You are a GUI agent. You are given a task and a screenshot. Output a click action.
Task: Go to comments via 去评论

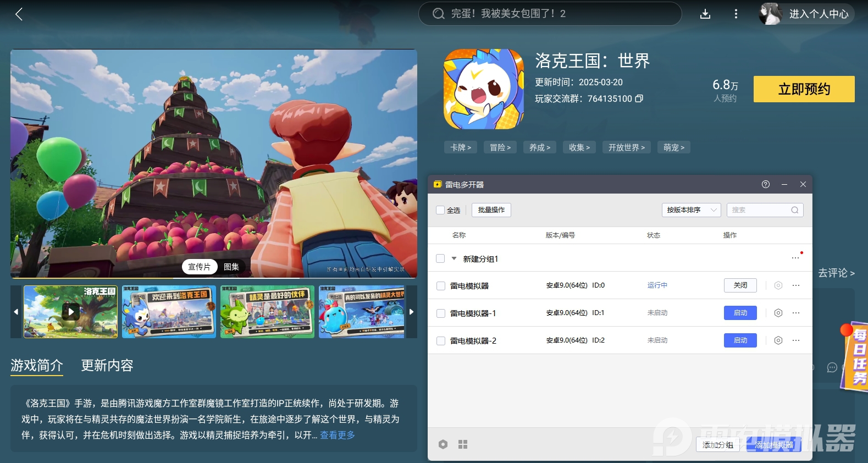[x=836, y=273]
